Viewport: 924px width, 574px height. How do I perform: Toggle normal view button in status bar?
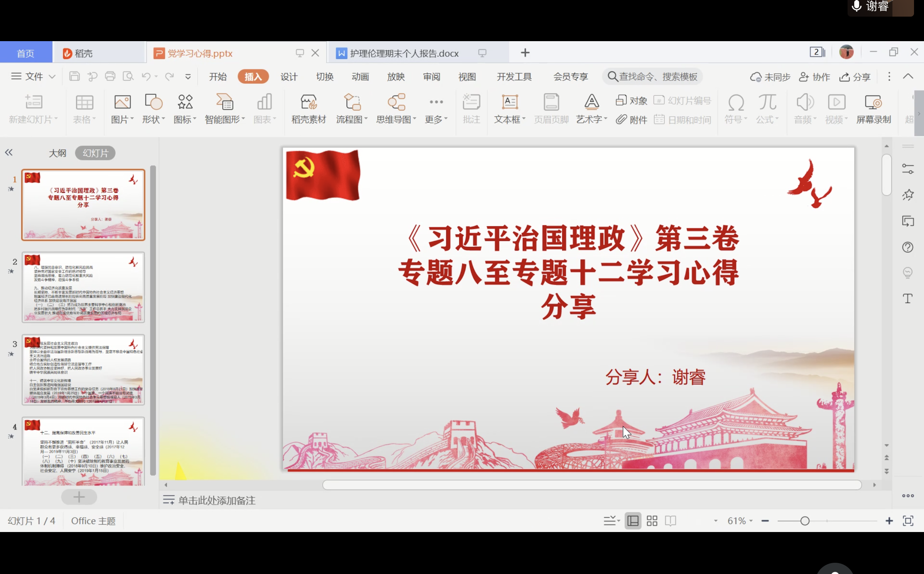633,521
